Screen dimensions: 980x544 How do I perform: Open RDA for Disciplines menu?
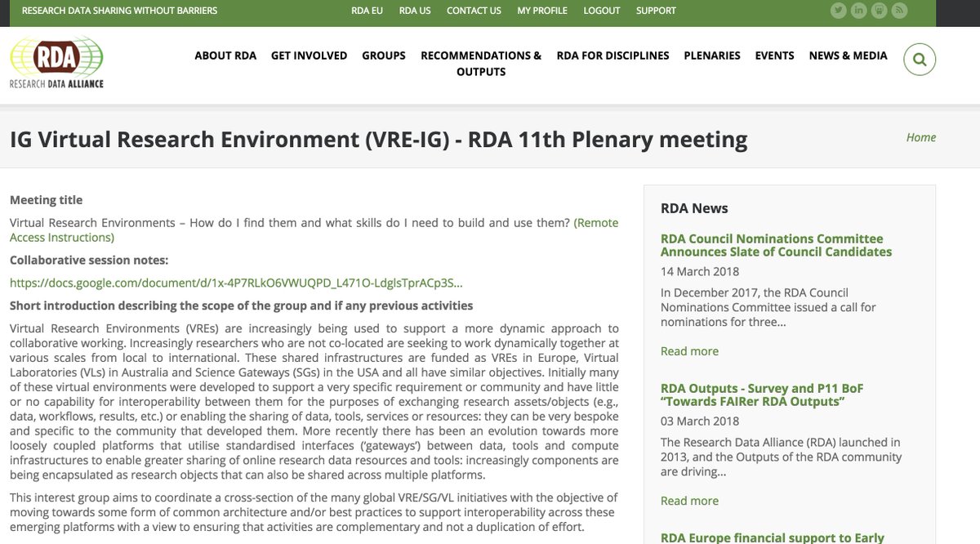(x=612, y=56)
